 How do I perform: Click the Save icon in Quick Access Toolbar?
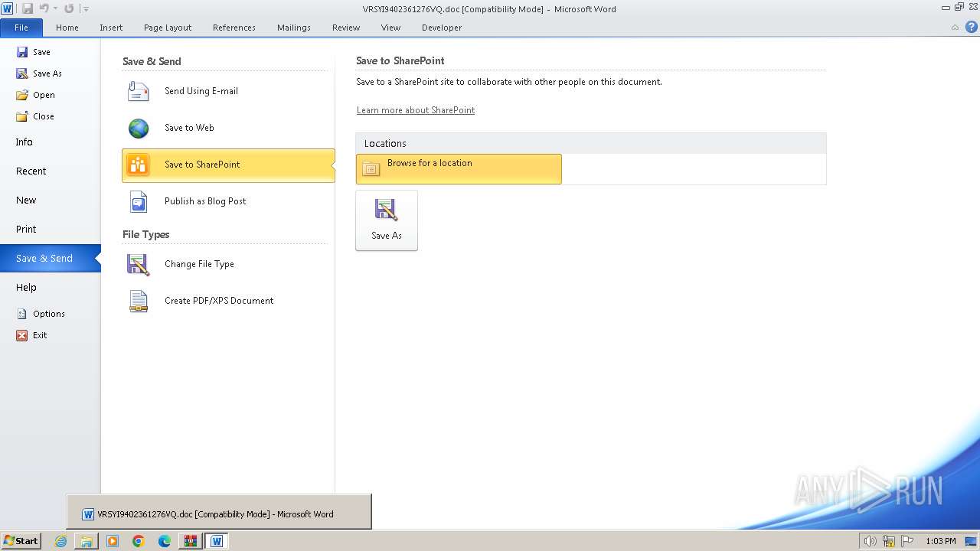point(28,8)
